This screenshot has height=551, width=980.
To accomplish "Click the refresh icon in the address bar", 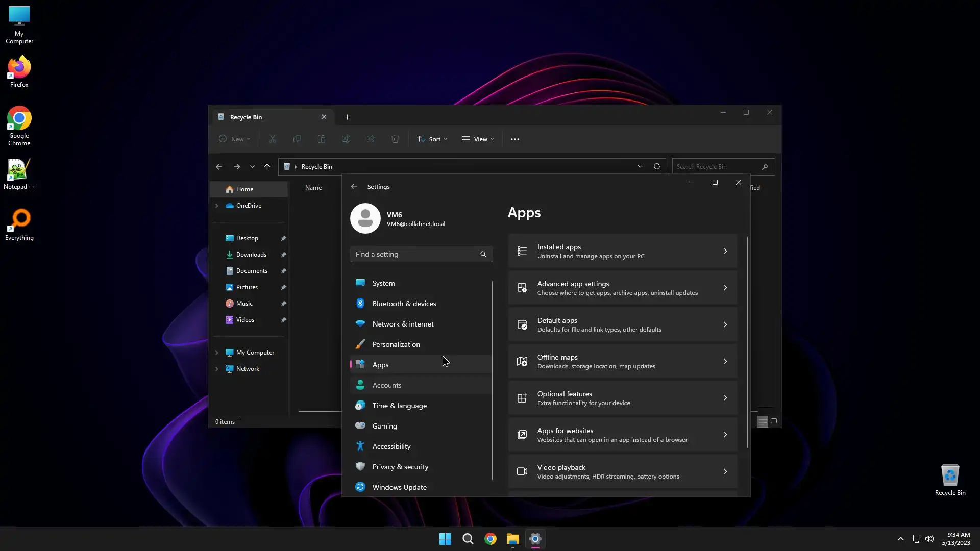I will (657, 167).
